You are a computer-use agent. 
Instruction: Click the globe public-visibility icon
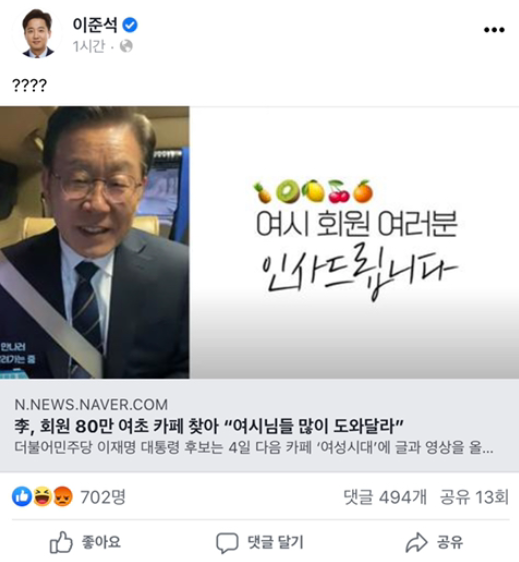[126, 46]
